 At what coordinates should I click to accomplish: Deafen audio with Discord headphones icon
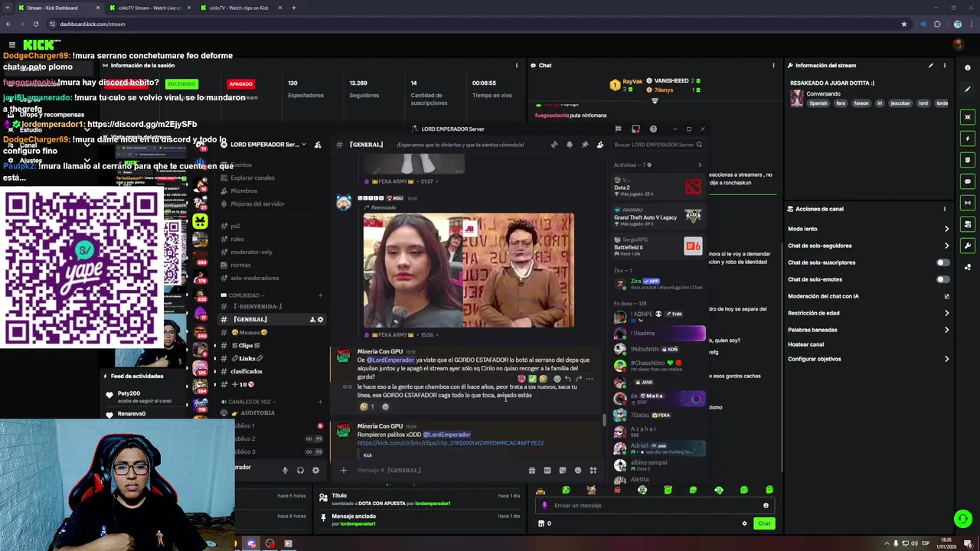(300, 471)
